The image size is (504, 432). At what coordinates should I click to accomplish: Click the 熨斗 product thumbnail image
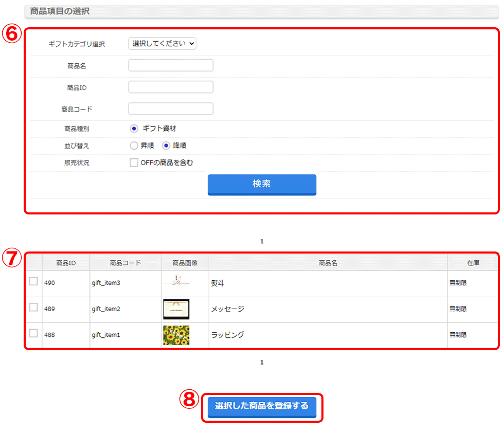point(176,282)
